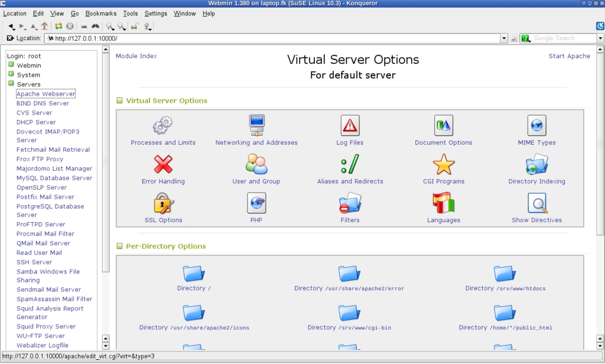The image size is (605, 364).
Task: Open the Location URL history dropdown
Action: (x=504, y=38)
